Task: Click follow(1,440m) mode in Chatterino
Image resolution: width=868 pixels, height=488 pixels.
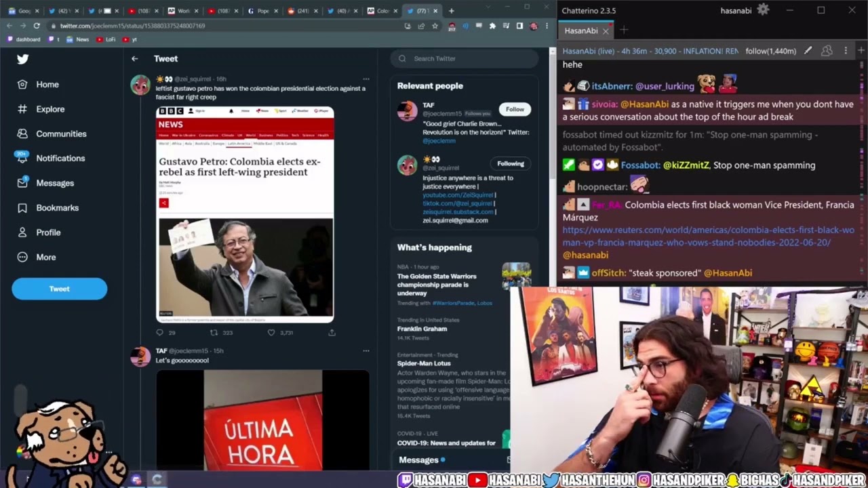Action: 771,51
